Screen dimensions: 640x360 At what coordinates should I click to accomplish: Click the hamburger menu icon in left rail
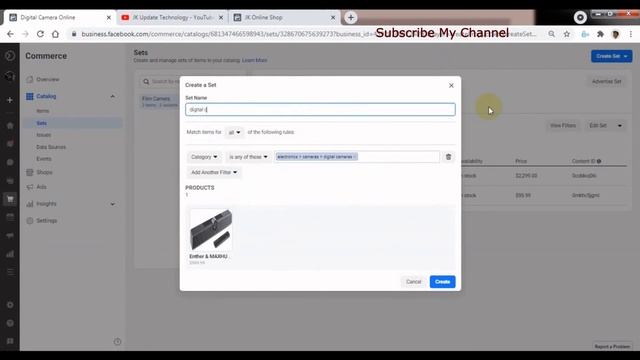coord(10,272)
